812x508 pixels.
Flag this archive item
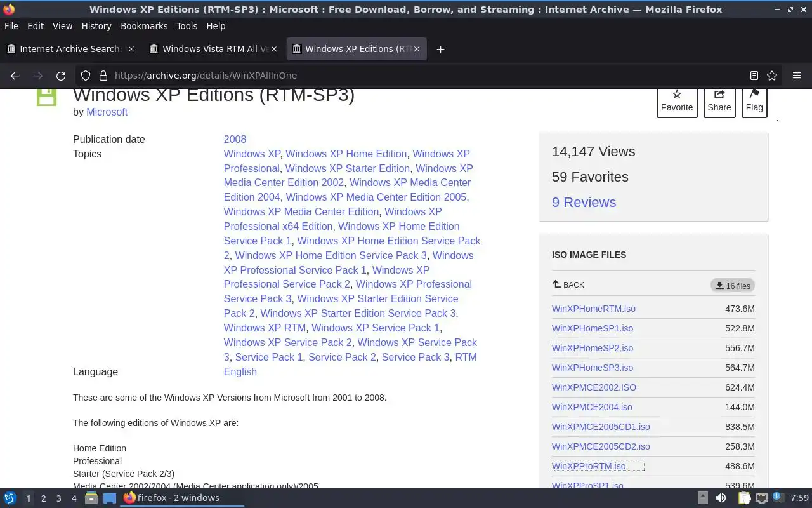754,102
